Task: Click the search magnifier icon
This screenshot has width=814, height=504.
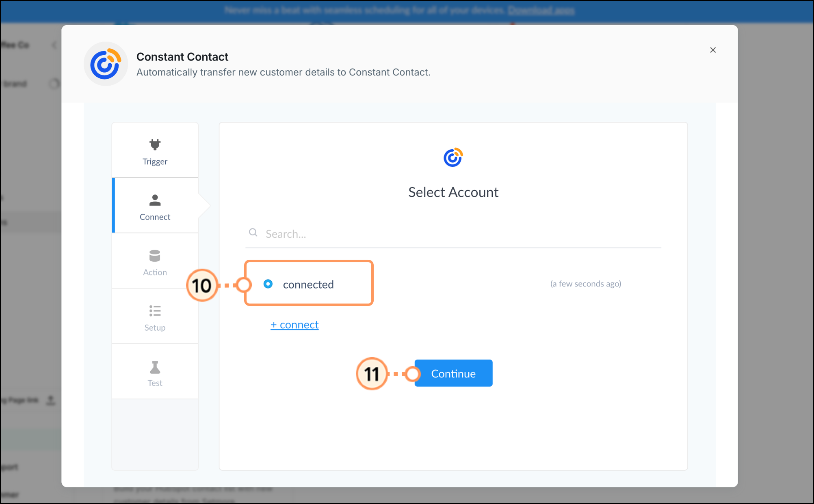Action: (253, 233)
